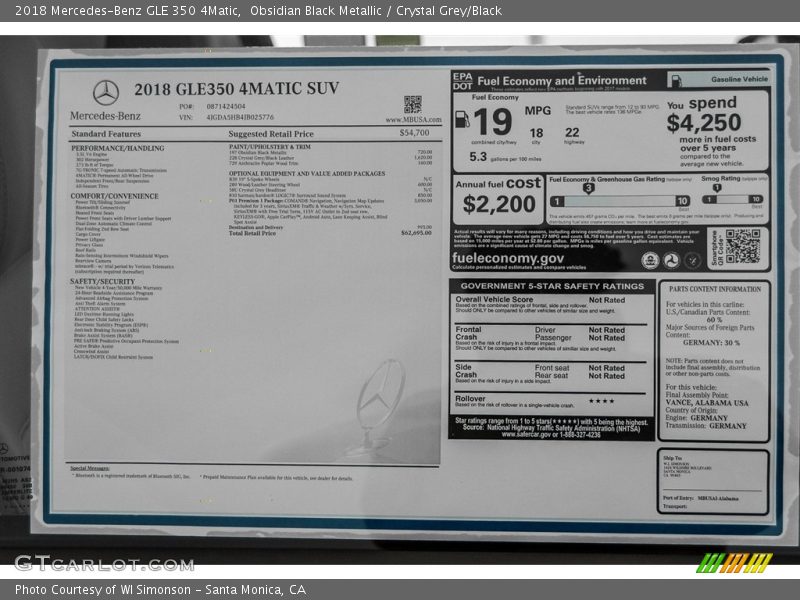Click the VIN value '4JGDA5HB4JB025776'

pyautogui.click(x=240, y=117)
